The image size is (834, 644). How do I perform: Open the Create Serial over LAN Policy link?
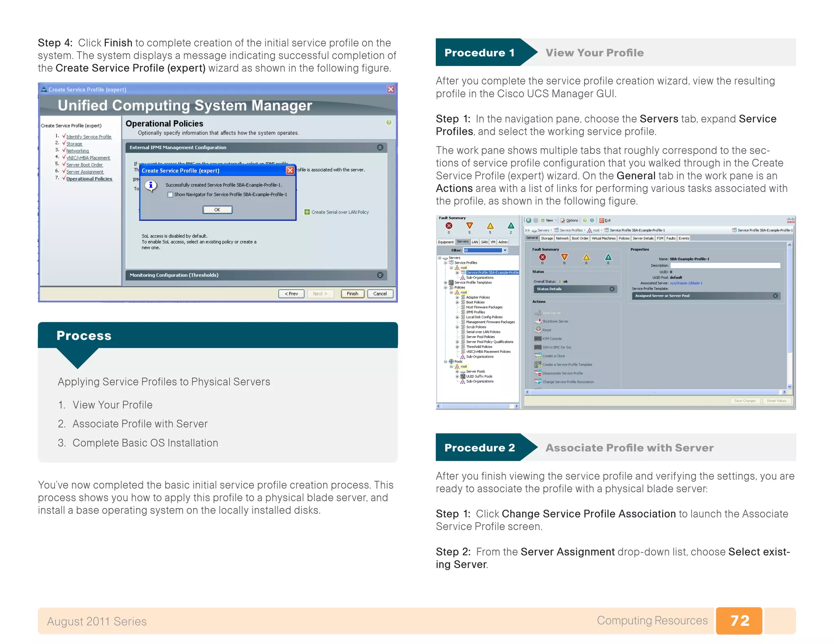click(x=340, y=212)
